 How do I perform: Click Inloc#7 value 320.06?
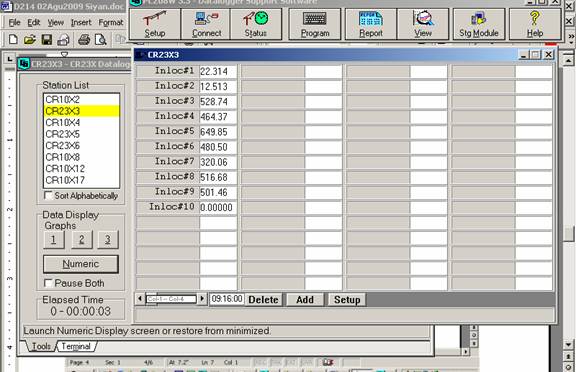click(x=218, y=162)
